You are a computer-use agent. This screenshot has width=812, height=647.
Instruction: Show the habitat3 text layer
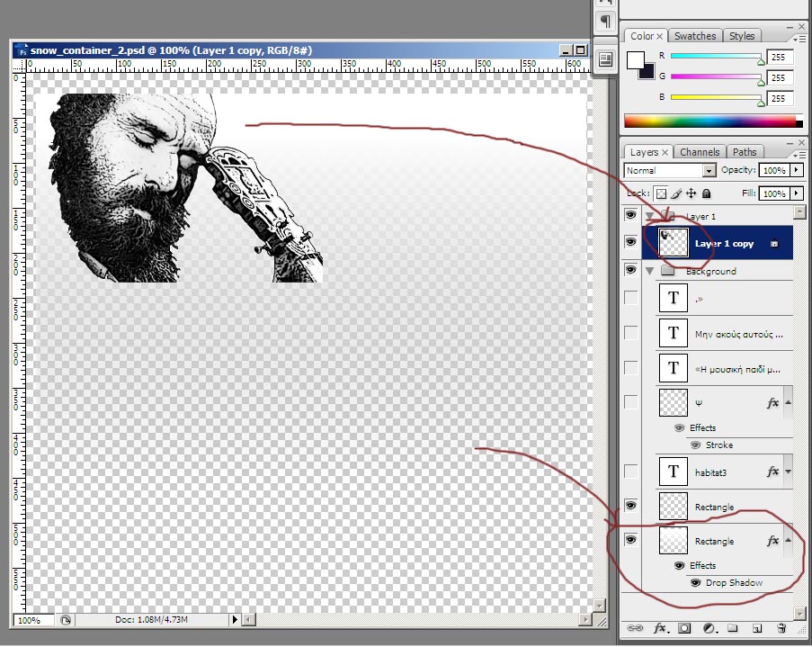coord(630,471)
